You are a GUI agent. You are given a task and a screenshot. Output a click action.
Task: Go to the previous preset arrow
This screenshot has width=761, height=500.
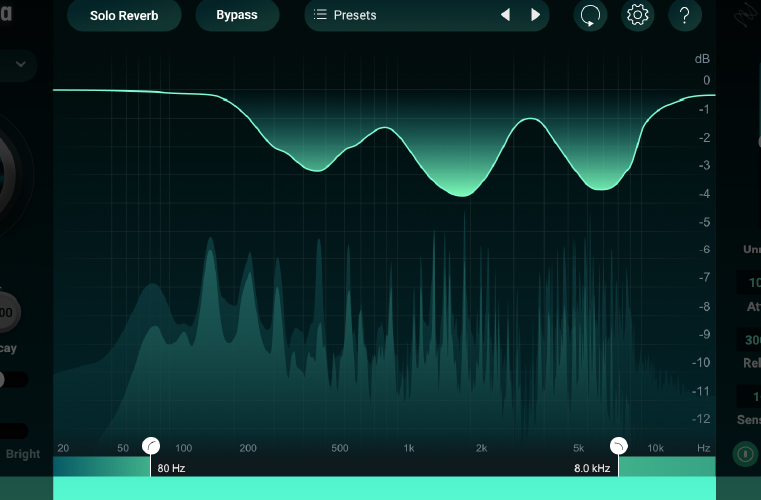click(x=505, y=15)
